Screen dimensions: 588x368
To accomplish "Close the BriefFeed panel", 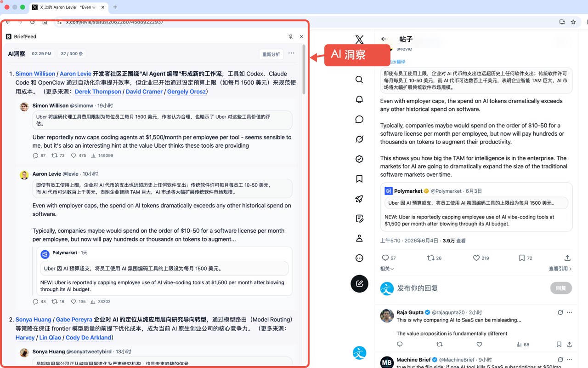I will pyautogui.click(x=301, y=37).
